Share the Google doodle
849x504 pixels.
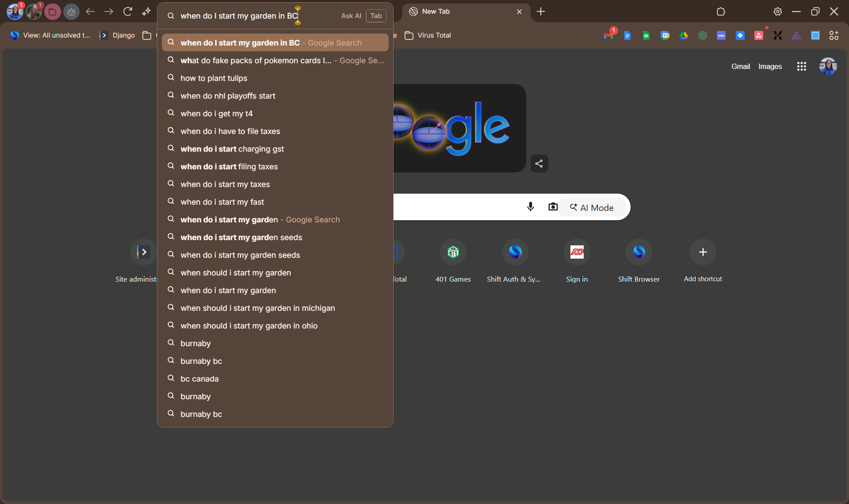[x=539, y=164]
